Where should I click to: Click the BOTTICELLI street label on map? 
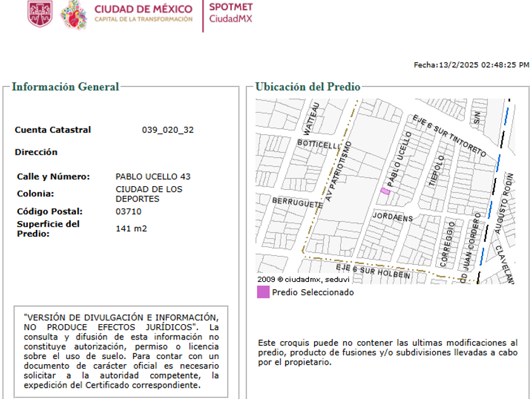pos(318,144)
